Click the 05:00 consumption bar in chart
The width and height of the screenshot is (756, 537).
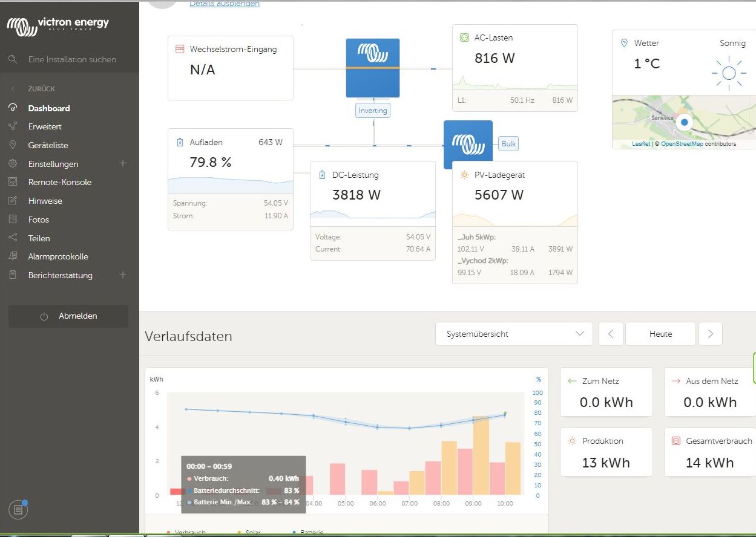[338, 480]
